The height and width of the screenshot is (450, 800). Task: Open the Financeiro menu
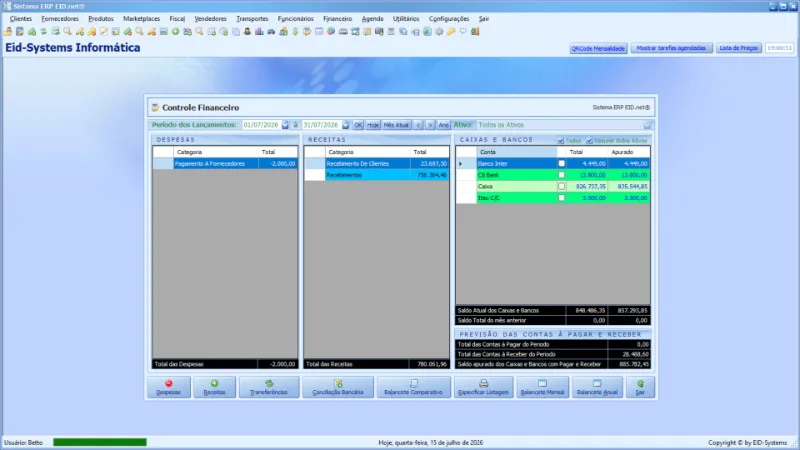(337, 19)
